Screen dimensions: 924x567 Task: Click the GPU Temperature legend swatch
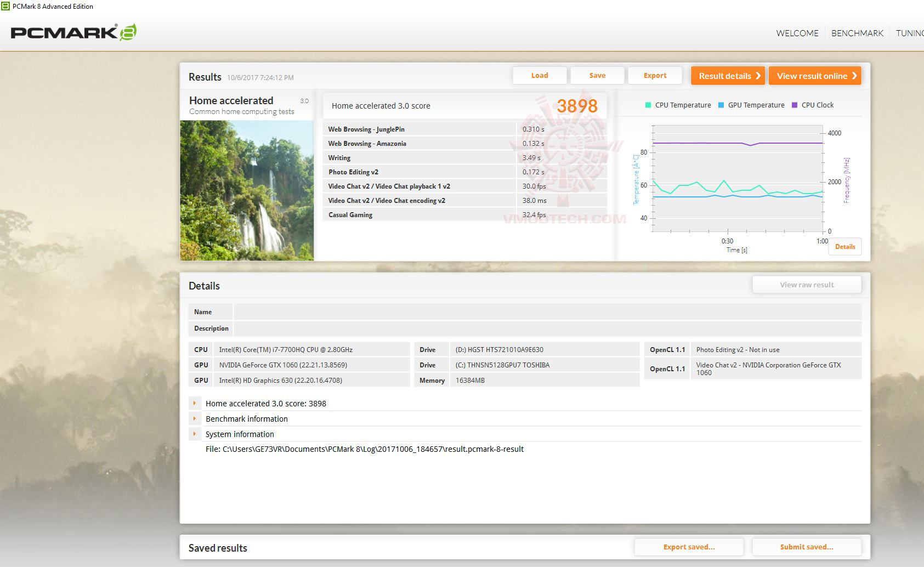click(x=721, y=105)
